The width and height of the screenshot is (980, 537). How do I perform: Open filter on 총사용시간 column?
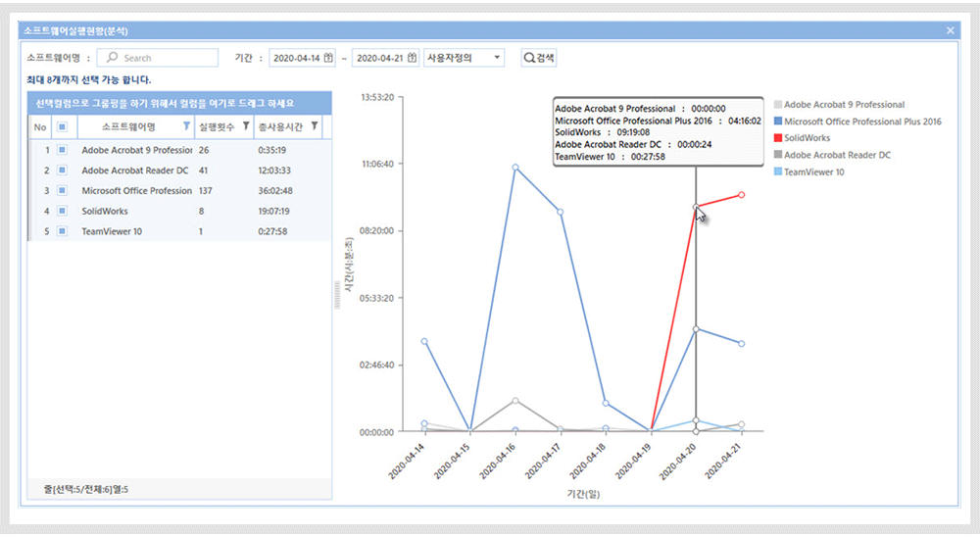314,126
